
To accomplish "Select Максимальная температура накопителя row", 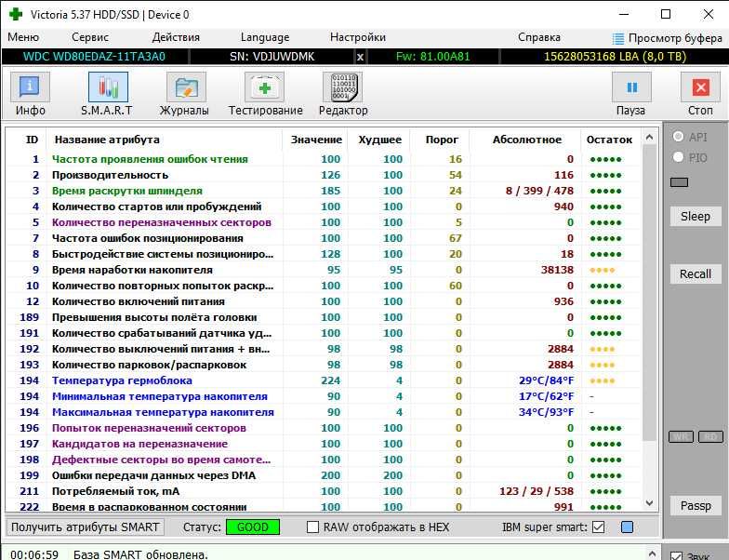I will pos(324,412).
